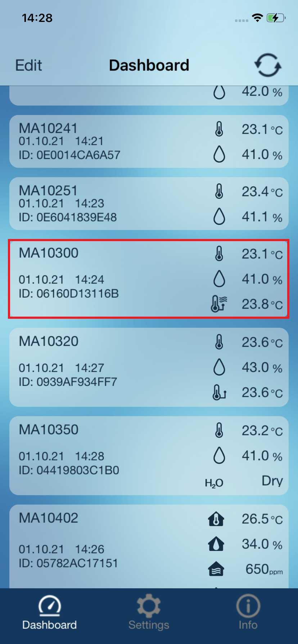Screen dimensions: 298x644
Task: Tap thermometer icon on MA10241 card
Action: [x=219, y=129]
